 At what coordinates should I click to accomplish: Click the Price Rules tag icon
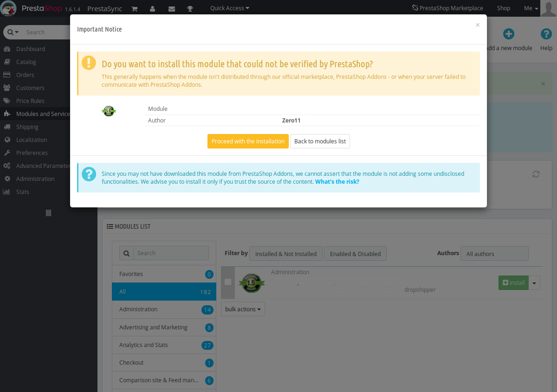[x=7, y=101]
